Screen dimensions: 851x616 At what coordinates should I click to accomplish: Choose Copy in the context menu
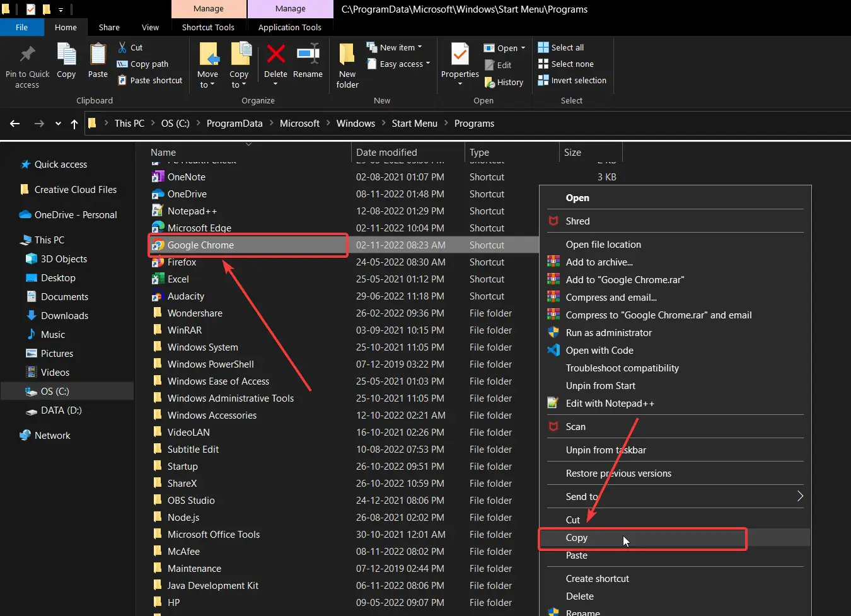[674, 538]
